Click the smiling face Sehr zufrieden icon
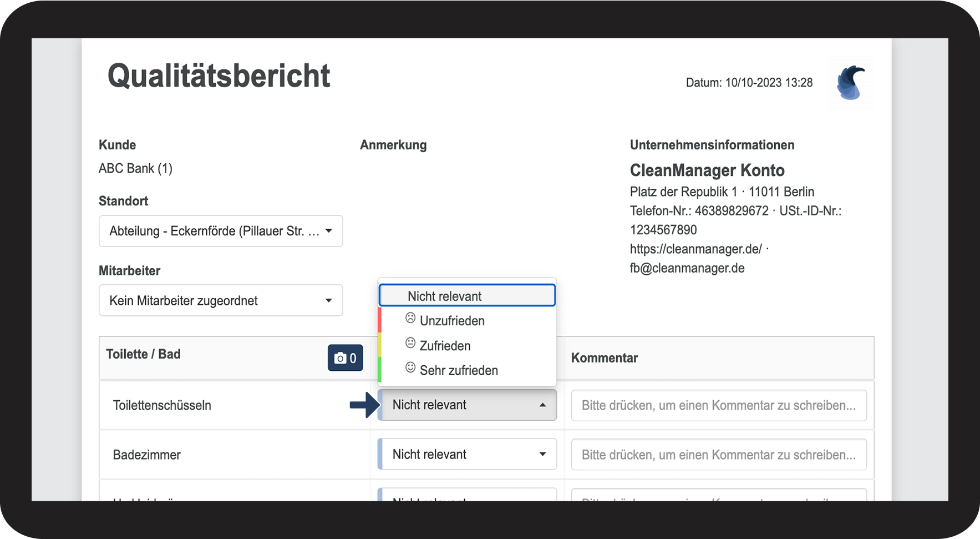This screenshot has width=980, height=539. (410, 367)
